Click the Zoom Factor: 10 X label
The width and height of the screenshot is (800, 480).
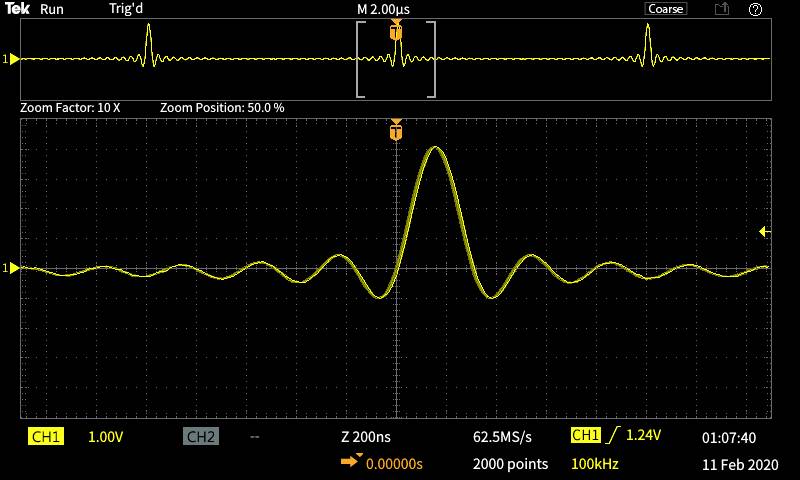pyautogui.click(x=70, y=107)
